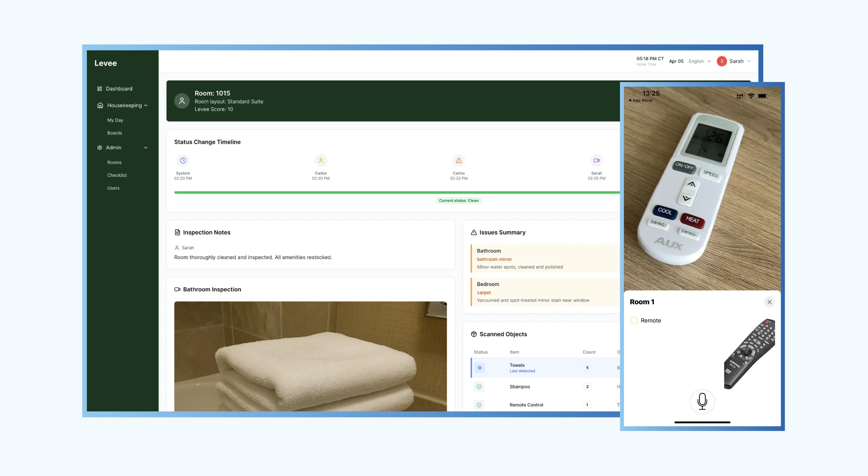The width and height of the screenshot is (868, 476).
Task: Click the Dashboard grid icon in sidebar
Action: pos(99,89)
